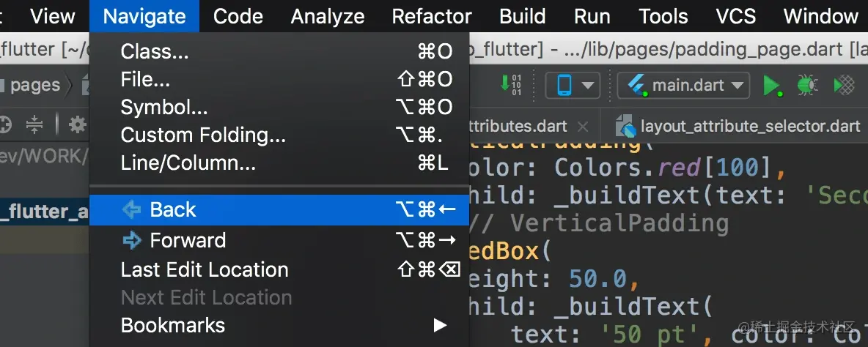Click the update project binary arrow icon
The width and height of the screenshot is (868, 347).
[511, 84]
